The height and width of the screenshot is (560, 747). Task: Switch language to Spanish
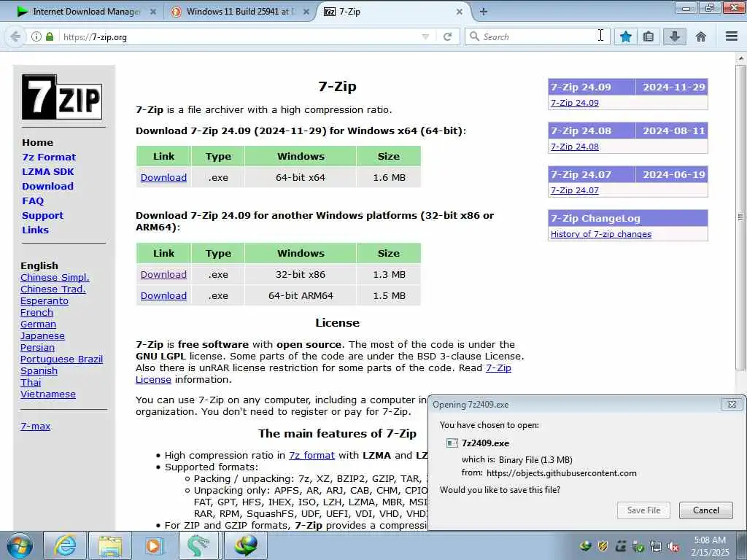(39, 371)
